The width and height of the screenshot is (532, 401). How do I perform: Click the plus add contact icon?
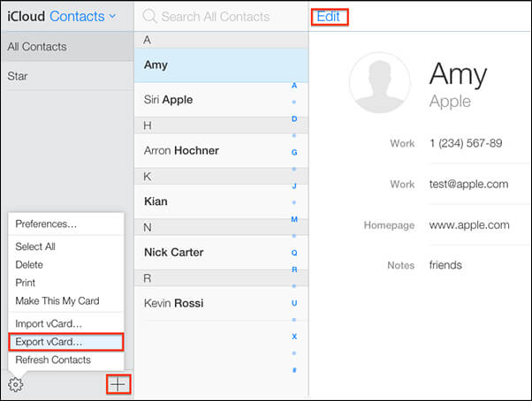point(118,384)
